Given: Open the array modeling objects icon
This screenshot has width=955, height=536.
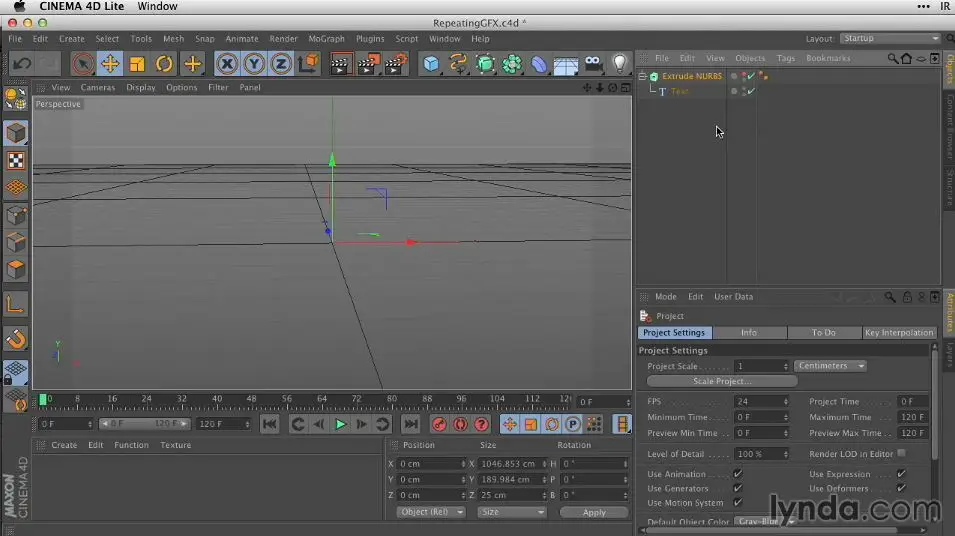Looking at the screenshot, I should (512, 64).
